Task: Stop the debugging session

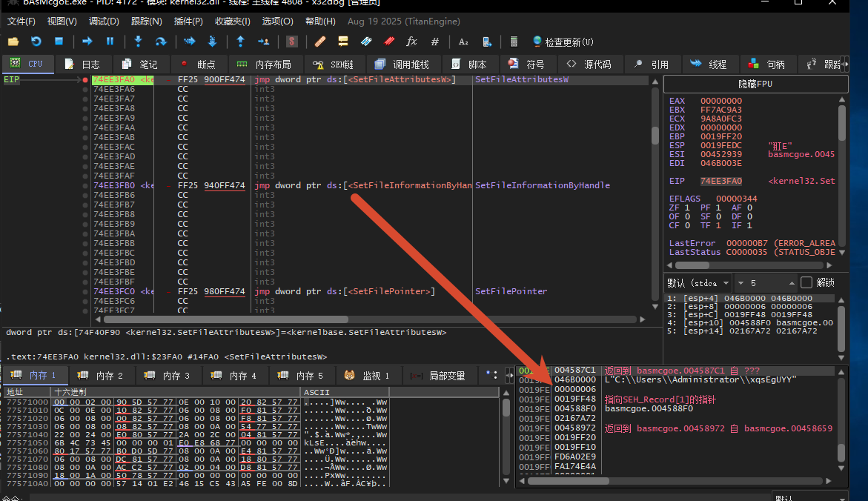Action: point(59,42)
